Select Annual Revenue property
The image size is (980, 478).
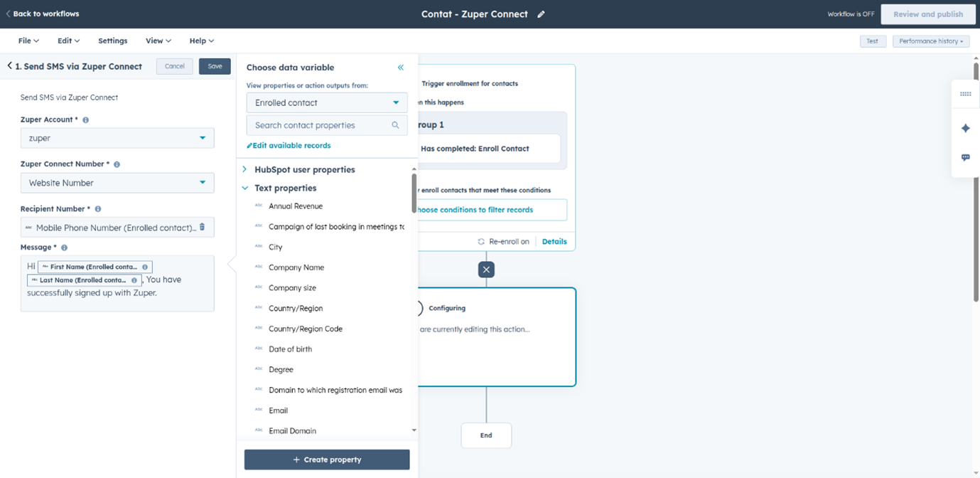[x=296, y=206]
